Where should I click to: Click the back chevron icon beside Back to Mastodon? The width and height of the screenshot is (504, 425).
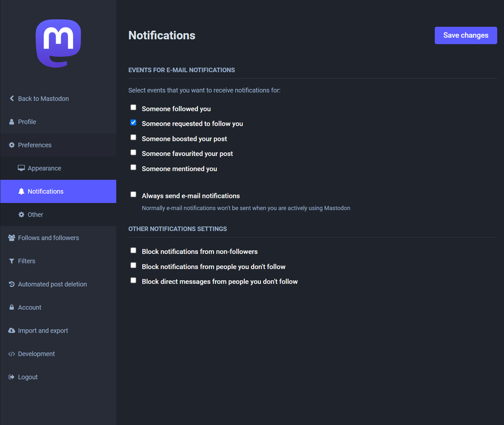point(12,98)
